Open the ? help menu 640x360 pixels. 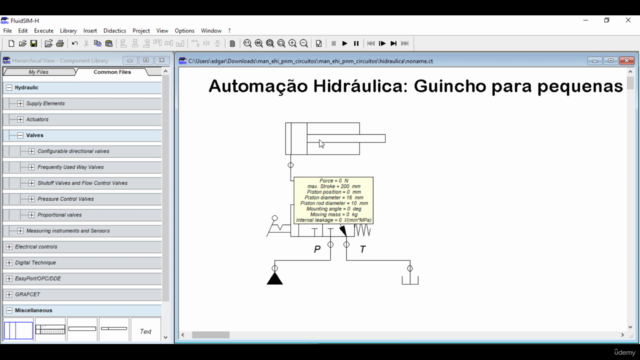(229, 31)
